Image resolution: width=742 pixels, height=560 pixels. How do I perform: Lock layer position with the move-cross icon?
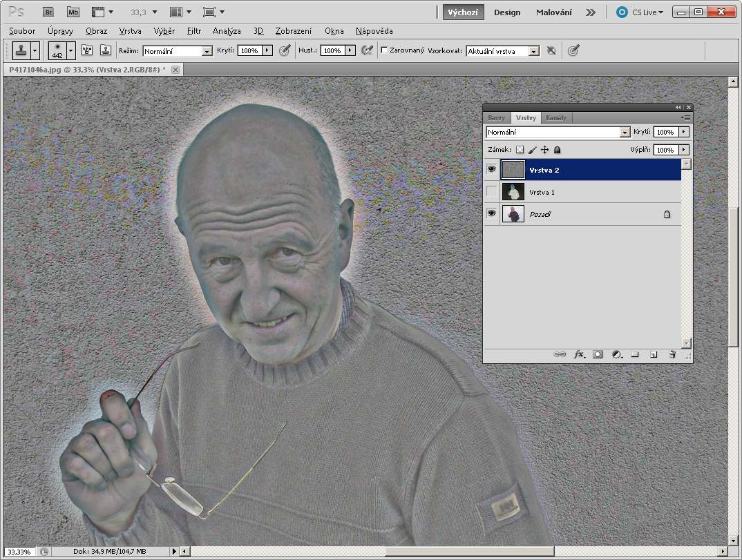click(544, 150)
